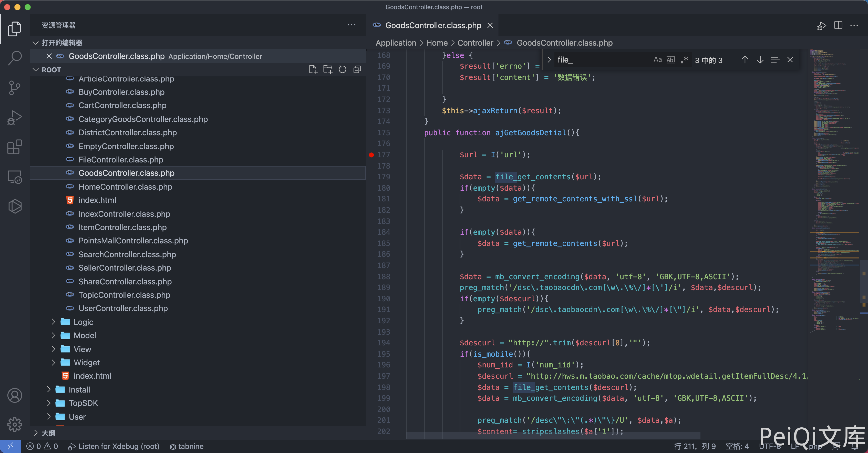Open the Search view in activity bar

15,58
